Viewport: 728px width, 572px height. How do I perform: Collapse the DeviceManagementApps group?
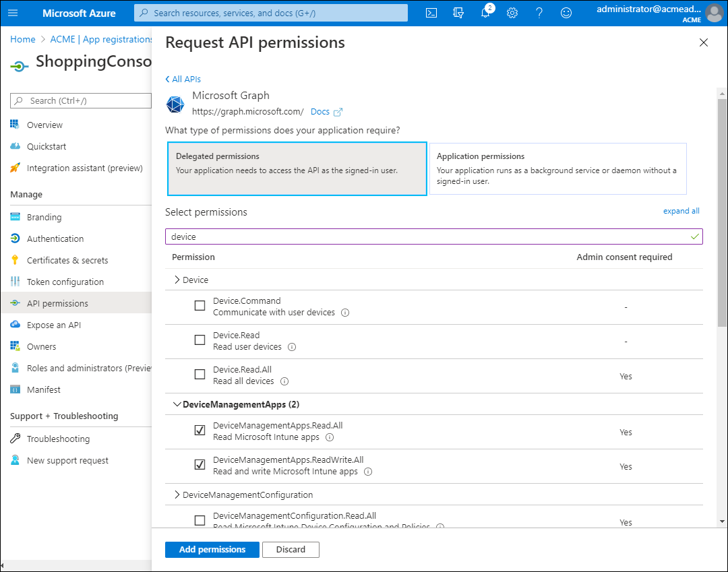click(x=177, y=404)
